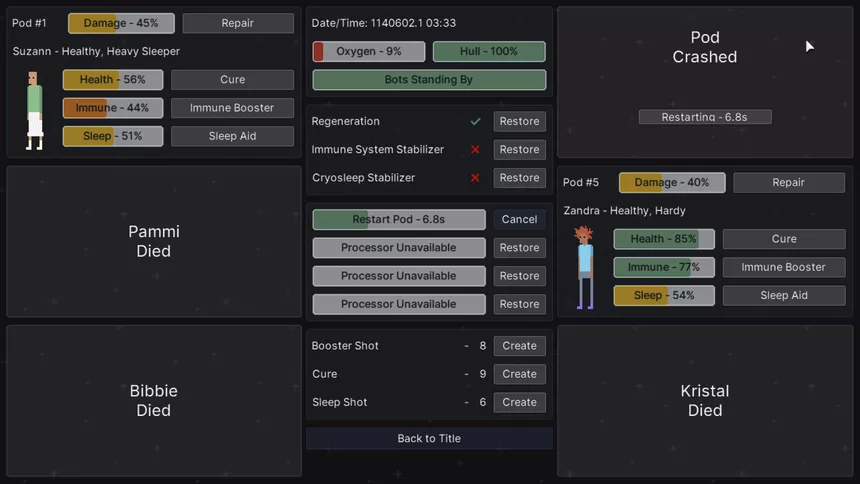This screenshot has height=484, width=860.
Task: Select the Bots Standing By status bar
Action: (x=429, y=79)
